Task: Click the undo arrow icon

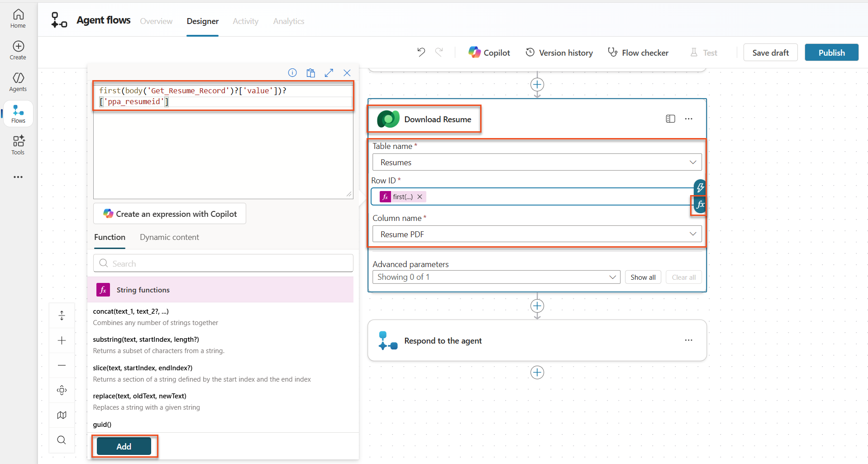Action: pyautogui.click(x=421, y=53)
